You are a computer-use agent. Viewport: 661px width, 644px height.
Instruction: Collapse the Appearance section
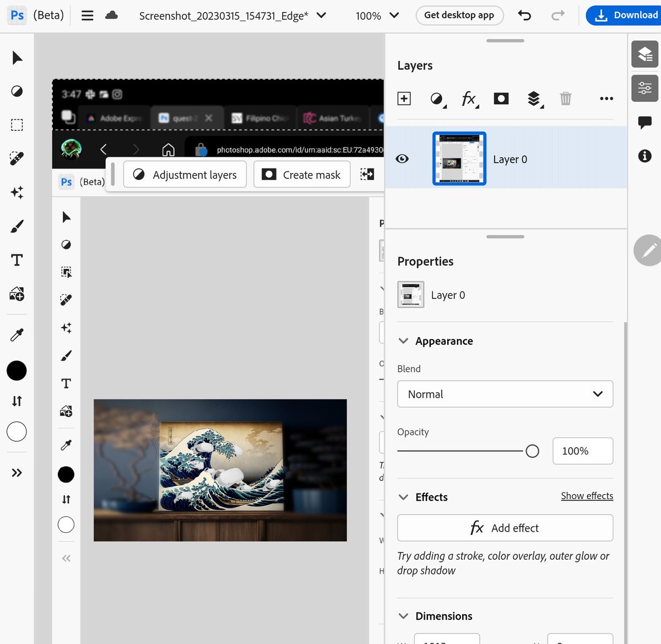[403, 341]
